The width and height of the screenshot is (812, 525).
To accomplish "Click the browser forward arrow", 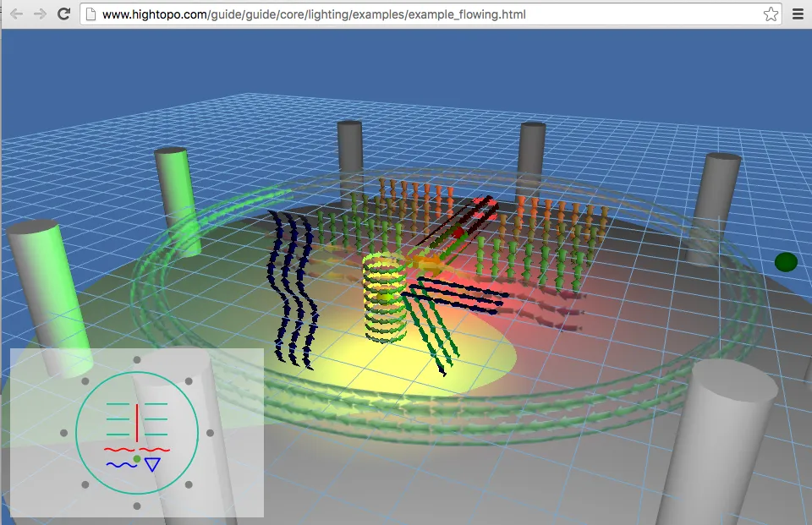I will click(40, 14).
